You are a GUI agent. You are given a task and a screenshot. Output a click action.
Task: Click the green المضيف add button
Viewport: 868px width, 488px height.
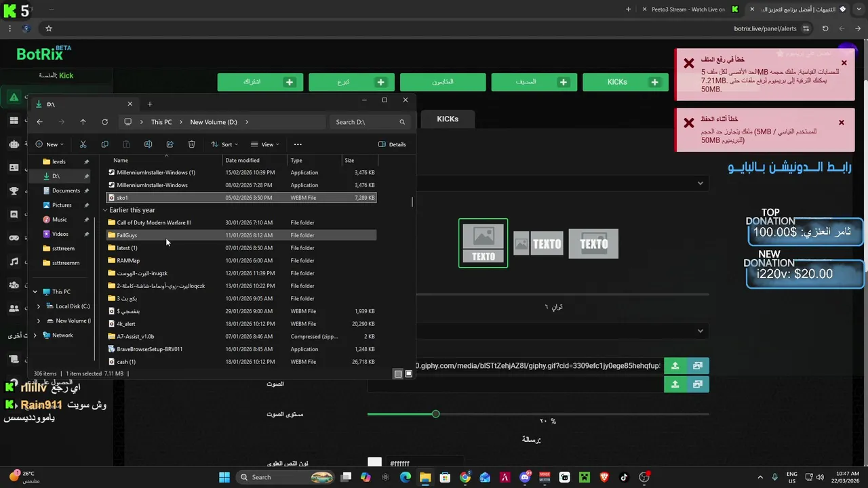click(534, 82)
